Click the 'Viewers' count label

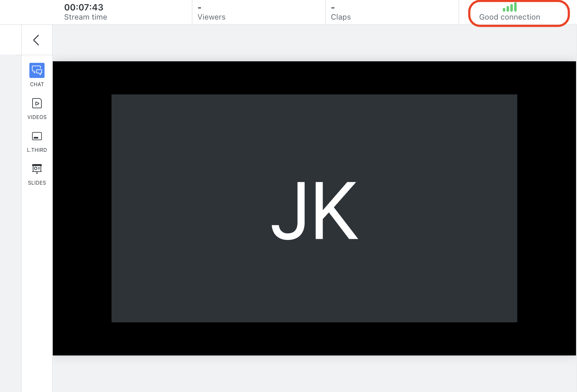point(211,17)
